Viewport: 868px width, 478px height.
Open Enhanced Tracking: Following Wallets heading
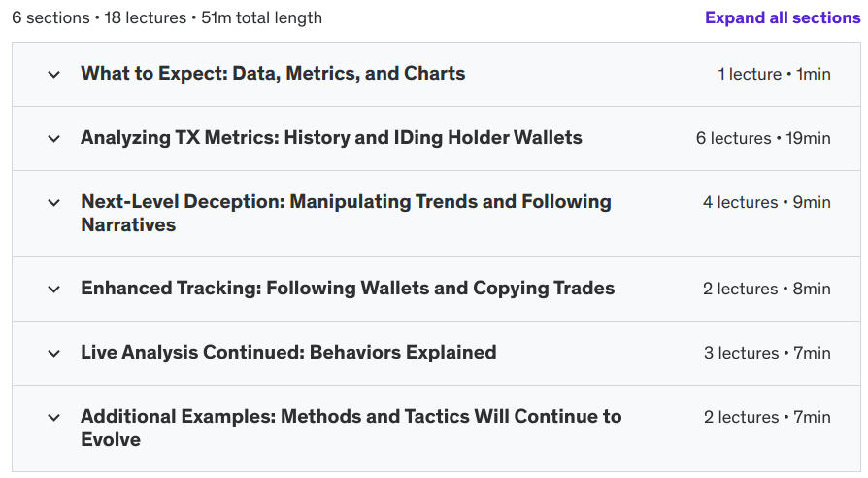tap(348, 289)
